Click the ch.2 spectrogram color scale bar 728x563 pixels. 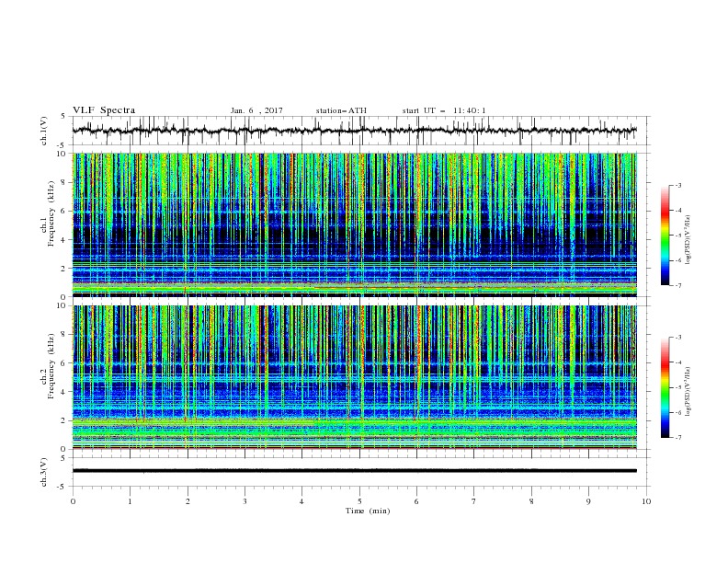point(665,387)
